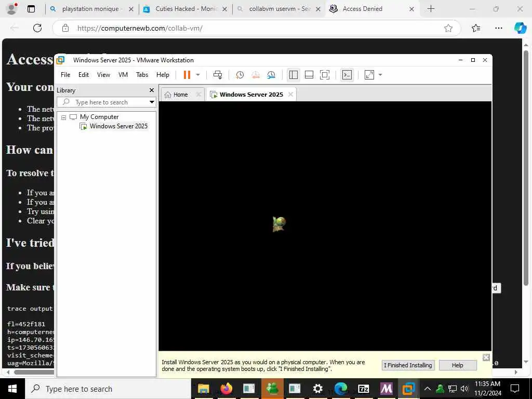Pause the VM with the orange pause icon
The image size is (532, 399).
click(187, 75)
